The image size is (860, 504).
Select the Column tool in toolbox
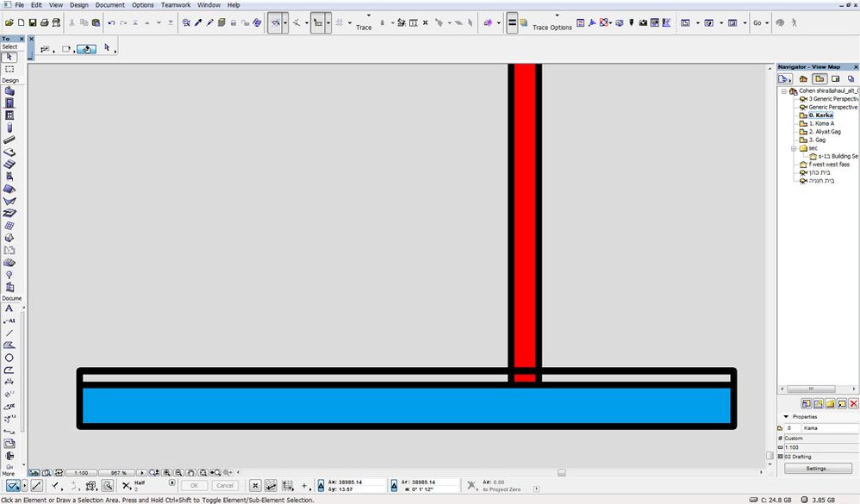click(9, 128)
